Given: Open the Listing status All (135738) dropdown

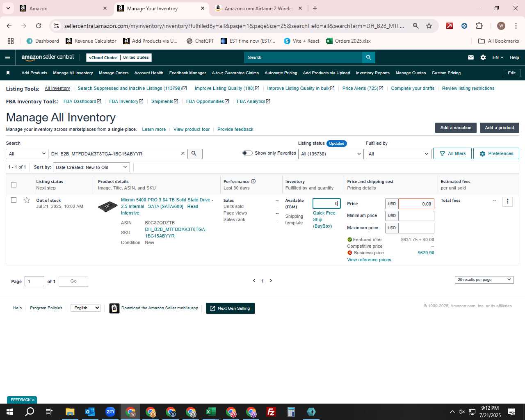Looking at the screenshot, I should [x=331, y=154].
